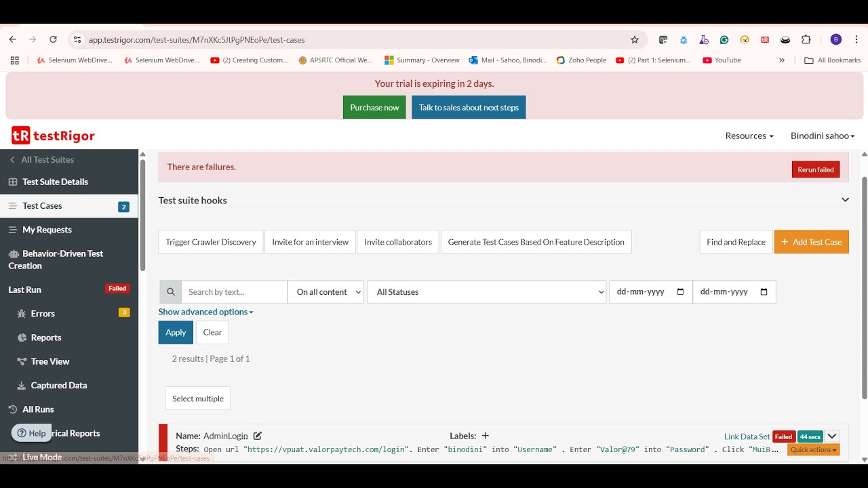Open the Binodini sahoo user menu
Screen dimensions: 868x488
[823, 136]
